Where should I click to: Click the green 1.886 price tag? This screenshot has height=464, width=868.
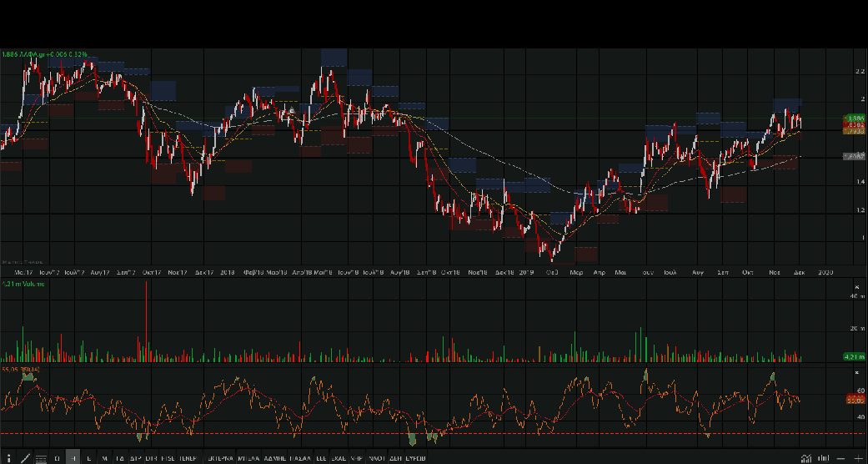point(853,119)
